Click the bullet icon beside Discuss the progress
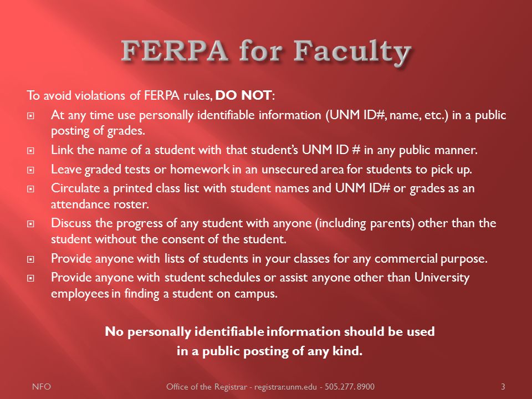The height and width of the screenshot is (399, 532). pos(30,224)
